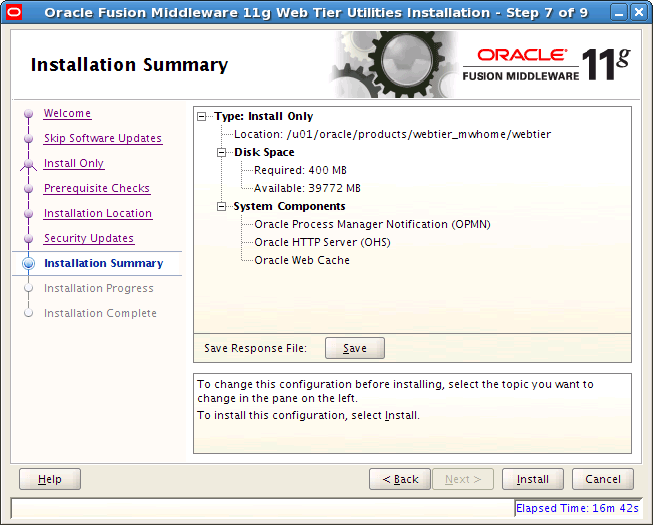Select the Location path row
The height and width of the screenshot is (525, 653).
[x=392, y=134]
